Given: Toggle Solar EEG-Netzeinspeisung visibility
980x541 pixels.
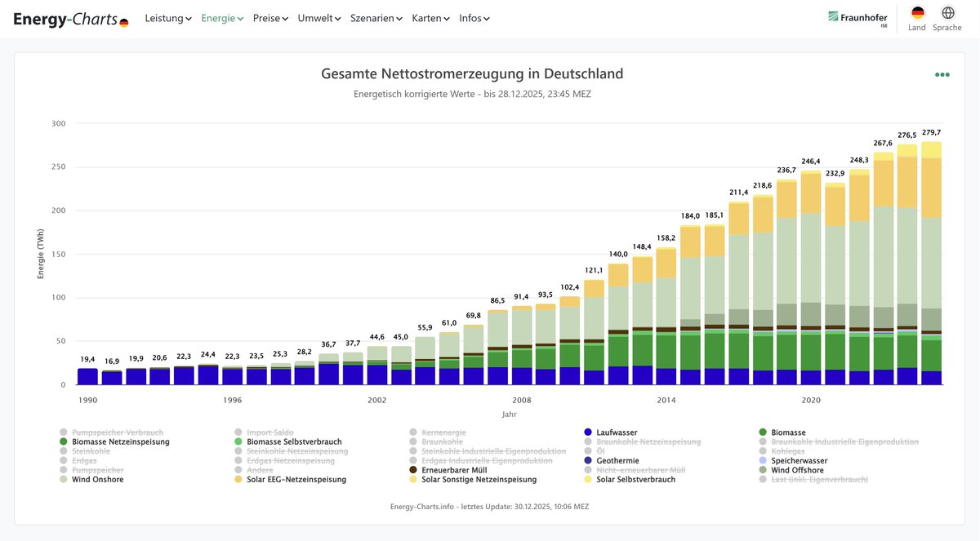Looking at the screenshot, I should [x=295, y=479].
